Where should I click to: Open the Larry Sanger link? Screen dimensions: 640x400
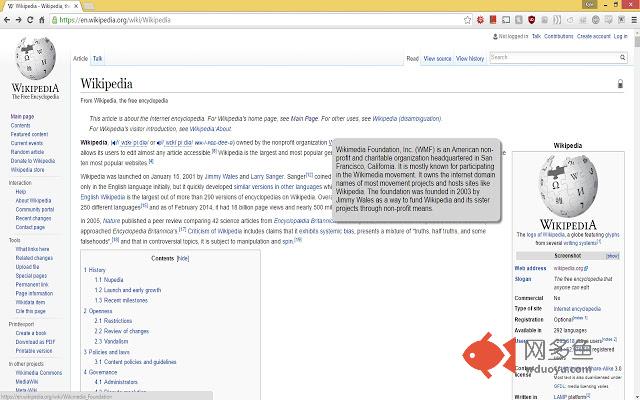pos(267,177)
